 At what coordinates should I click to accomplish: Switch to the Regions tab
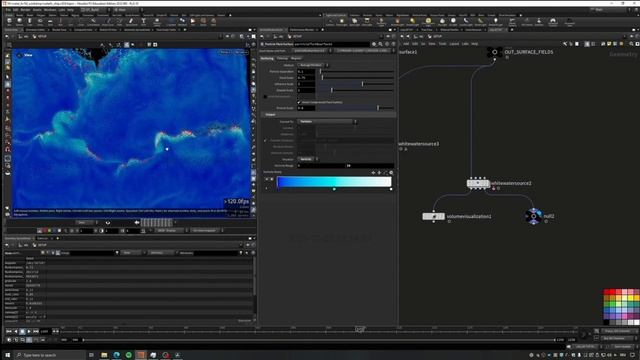click(296, 58)
